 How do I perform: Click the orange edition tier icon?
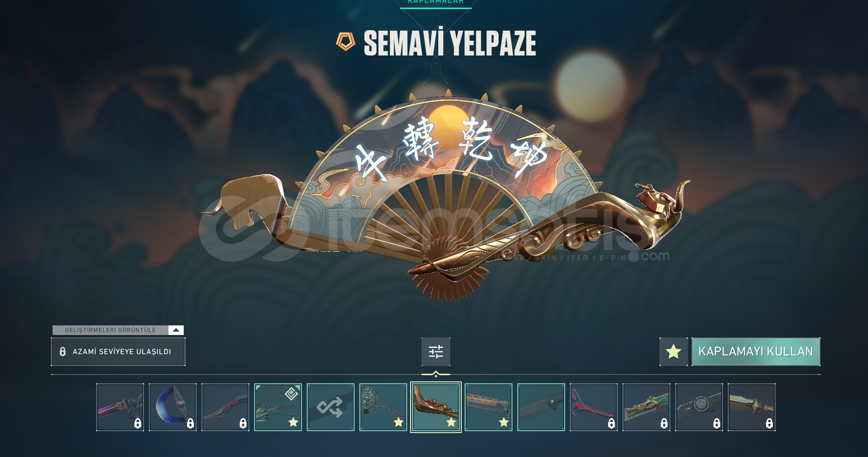345,42
